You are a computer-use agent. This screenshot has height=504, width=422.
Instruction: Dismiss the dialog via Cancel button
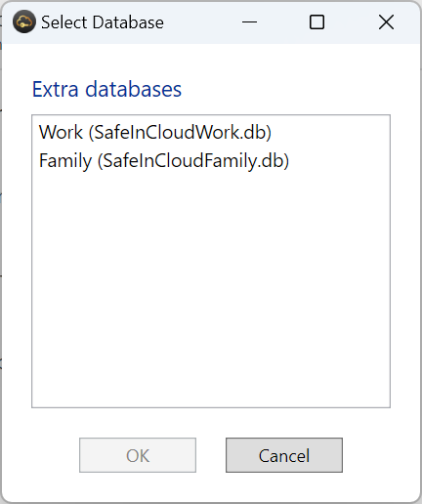point(284,455)
